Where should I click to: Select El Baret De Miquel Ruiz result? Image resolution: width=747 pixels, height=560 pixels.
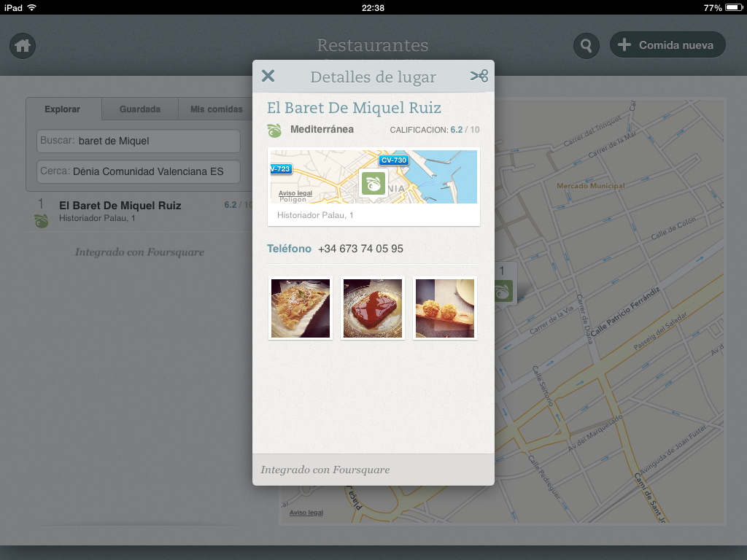tap(120, 206)
